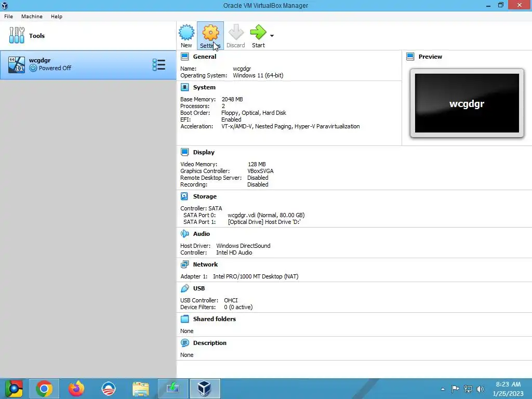The height and width of the screenshot is (399, 532).
Task: Open the Network settings heading link
Action: (206, 264)
